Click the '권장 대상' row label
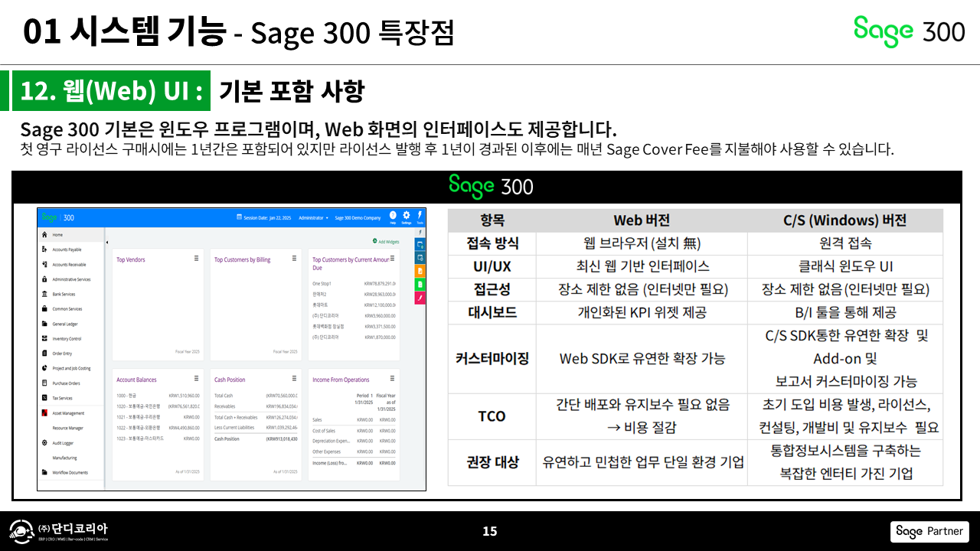This screenshot has width=980, height=551. (492, 461)
